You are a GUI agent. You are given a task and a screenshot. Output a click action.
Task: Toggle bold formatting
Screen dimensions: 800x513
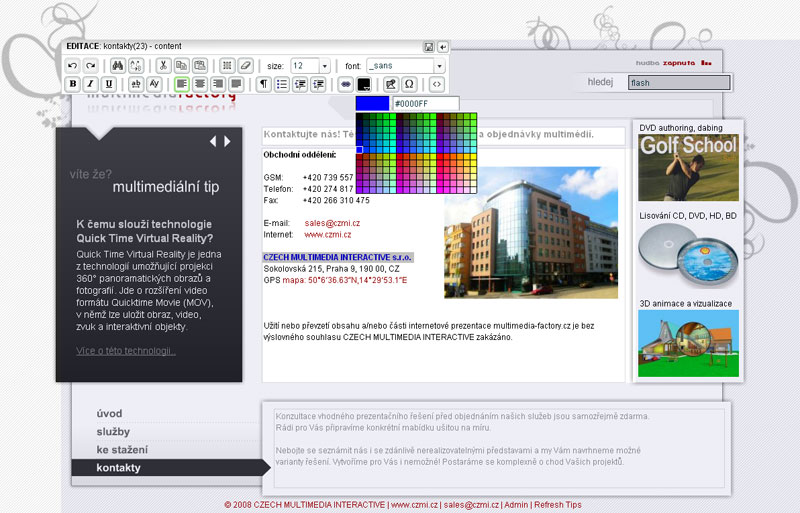pyautogui.click(x=72, y=84)
